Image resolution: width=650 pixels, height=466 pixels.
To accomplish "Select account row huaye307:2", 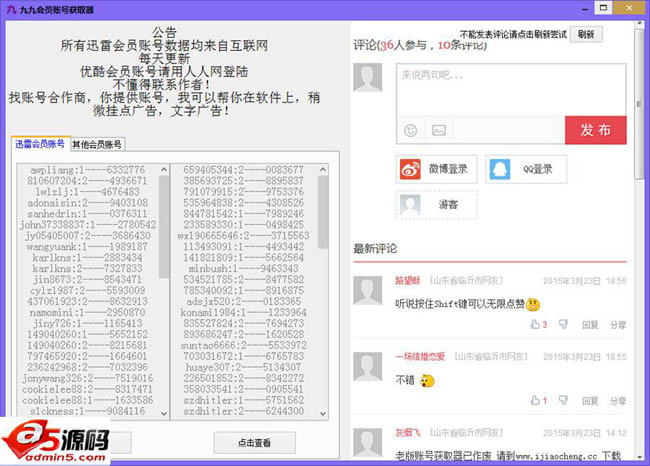I will tap(243, 367).
